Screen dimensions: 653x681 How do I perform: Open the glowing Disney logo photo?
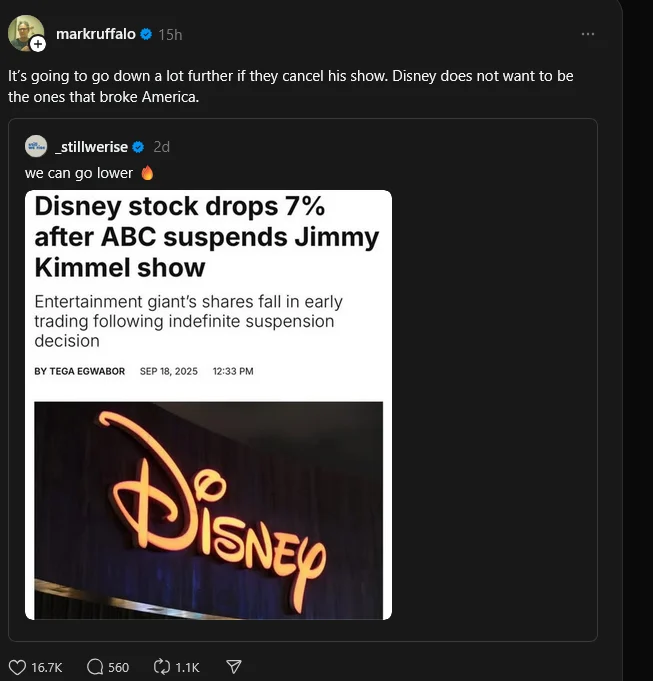click(208, 510)
